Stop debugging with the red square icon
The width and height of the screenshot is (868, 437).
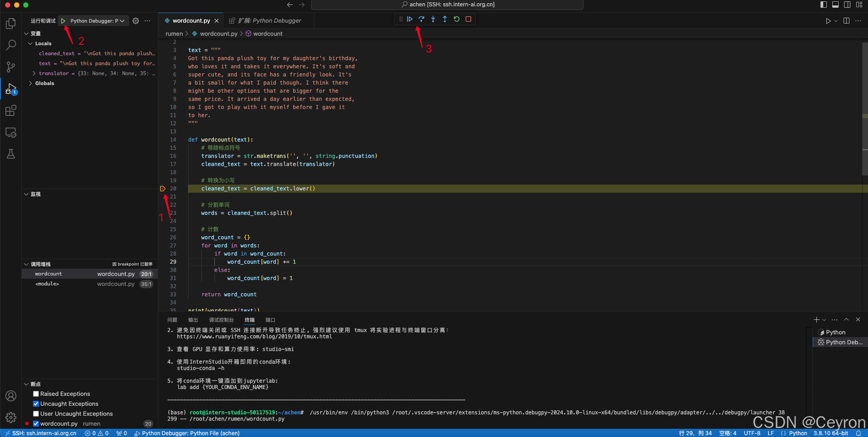tap(468, 19)
